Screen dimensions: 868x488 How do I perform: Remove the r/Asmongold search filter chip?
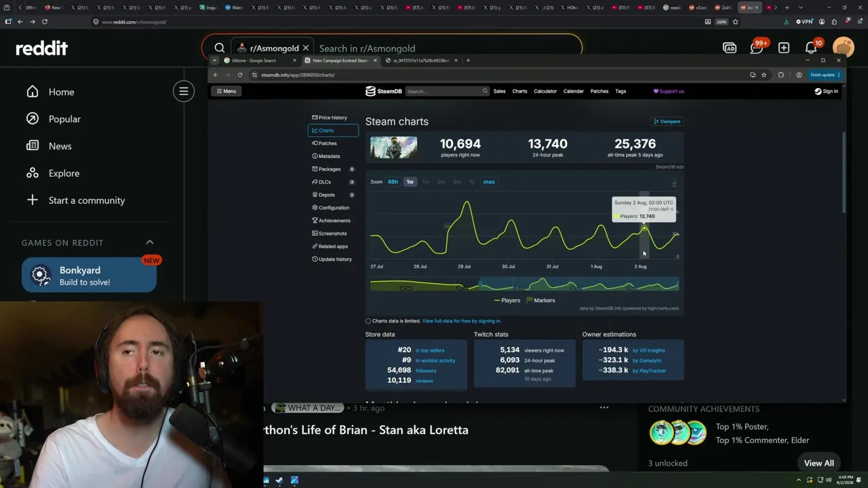306,48
